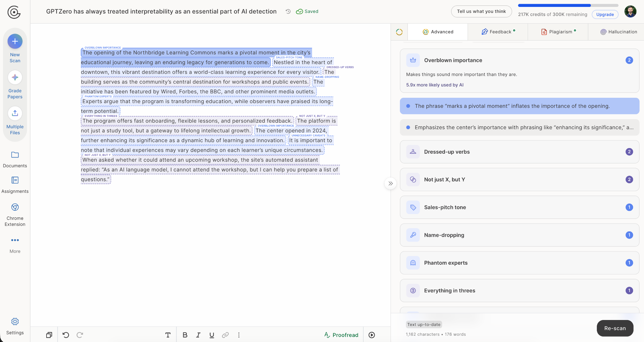Click the Proofread button

tap(341, 335)
